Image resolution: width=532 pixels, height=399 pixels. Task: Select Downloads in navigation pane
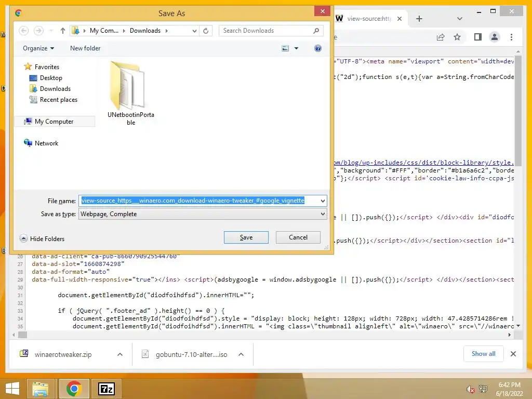pyautogui.click(x=55, y=88)
